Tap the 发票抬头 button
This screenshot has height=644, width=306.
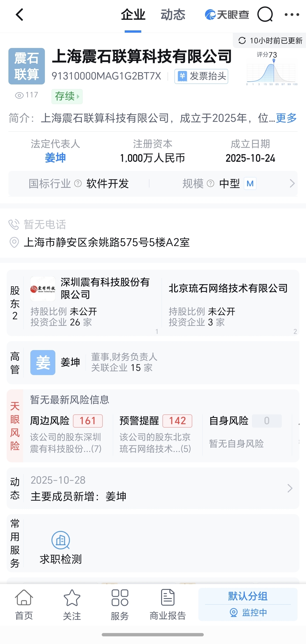(x=201, y=76)
